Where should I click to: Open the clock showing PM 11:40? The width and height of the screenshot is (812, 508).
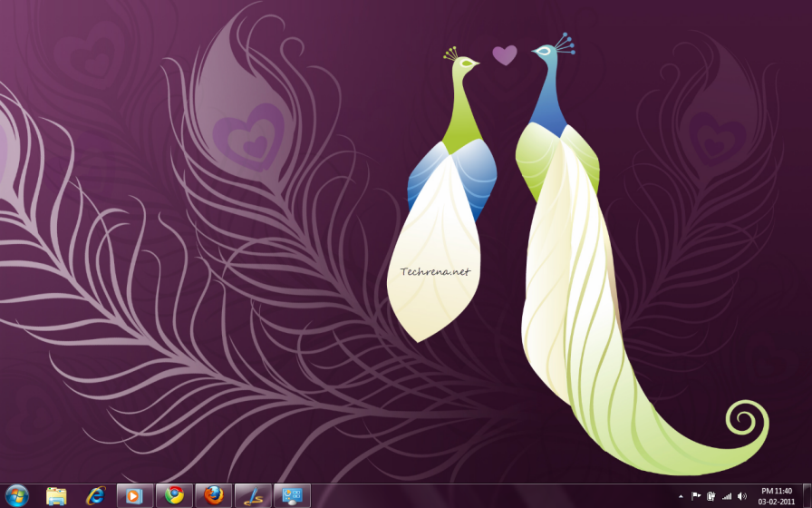point(777,496)
